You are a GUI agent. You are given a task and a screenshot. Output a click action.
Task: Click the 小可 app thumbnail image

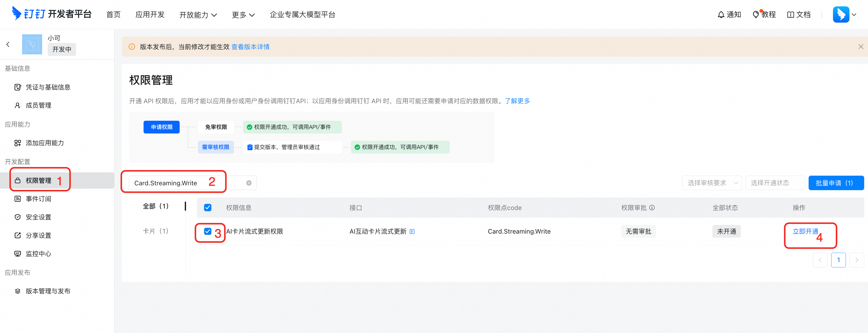coord(32,44)
